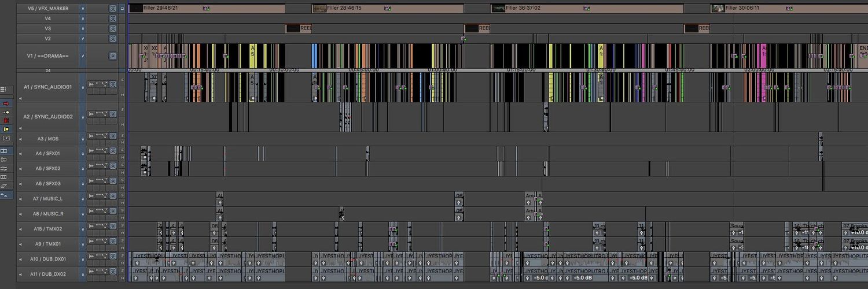Viewport: 868px width, 289px height.
Task: Select the V1 / ==DRAMA== track button
Action: point(49,56)
